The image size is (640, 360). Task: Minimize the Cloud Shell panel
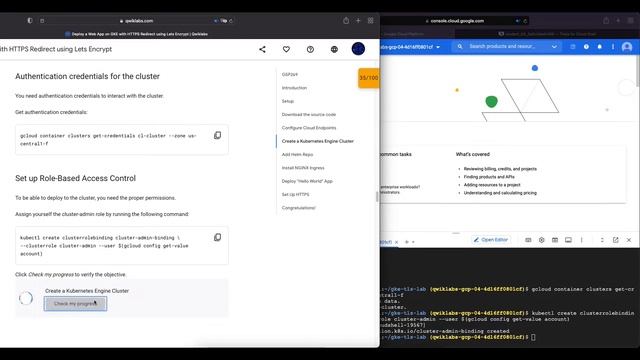(x=602, y=240)
